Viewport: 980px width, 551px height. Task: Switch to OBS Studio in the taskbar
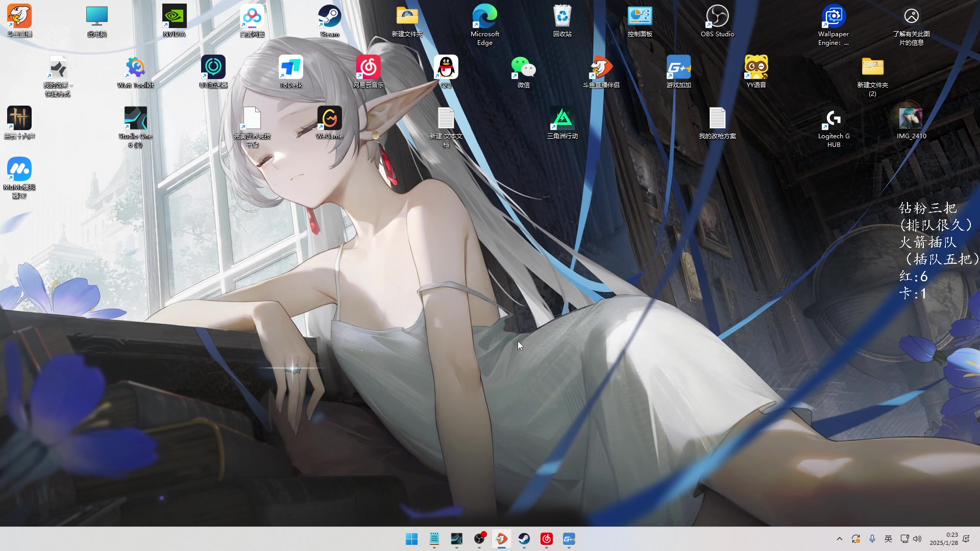[x=479, y=539]
